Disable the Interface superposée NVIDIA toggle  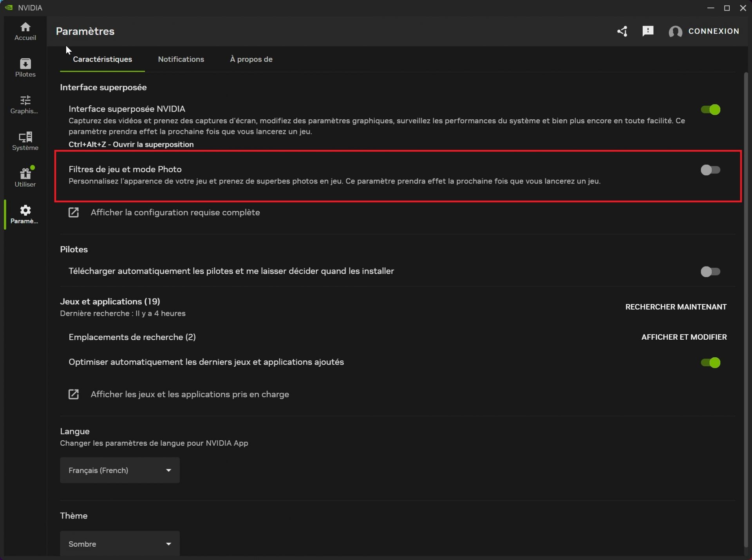click(710, 110)
